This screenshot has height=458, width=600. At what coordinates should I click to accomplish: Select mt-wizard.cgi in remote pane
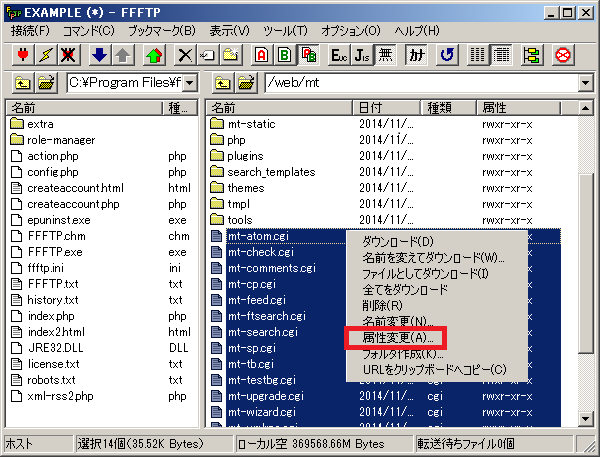click(262, 412)
